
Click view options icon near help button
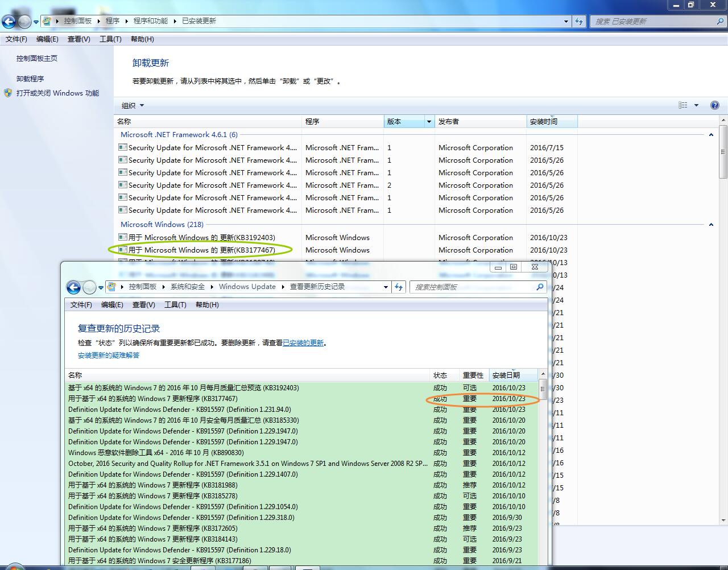(x=683, y=105)
